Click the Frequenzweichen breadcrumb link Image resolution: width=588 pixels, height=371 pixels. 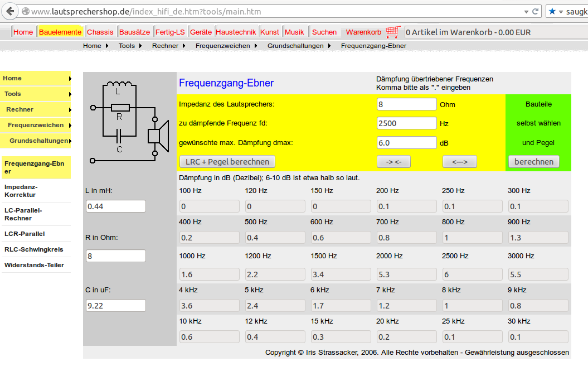point(223,46)
